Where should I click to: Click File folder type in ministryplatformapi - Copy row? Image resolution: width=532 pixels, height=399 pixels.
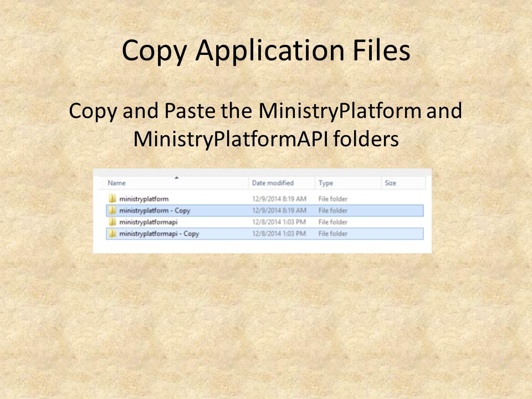(x=333, y=233)
